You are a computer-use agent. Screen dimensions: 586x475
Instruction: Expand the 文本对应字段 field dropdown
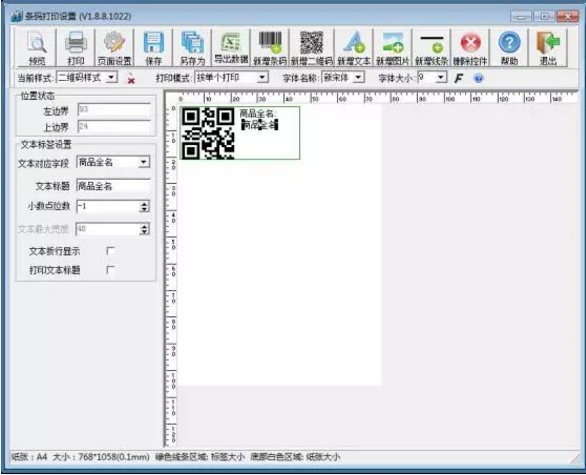[x=144, y=162]
